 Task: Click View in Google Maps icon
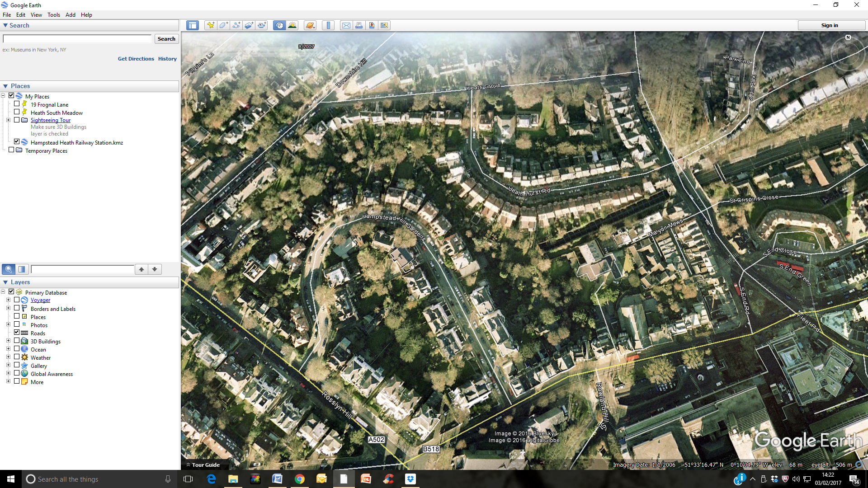click(x=384, y=25)
